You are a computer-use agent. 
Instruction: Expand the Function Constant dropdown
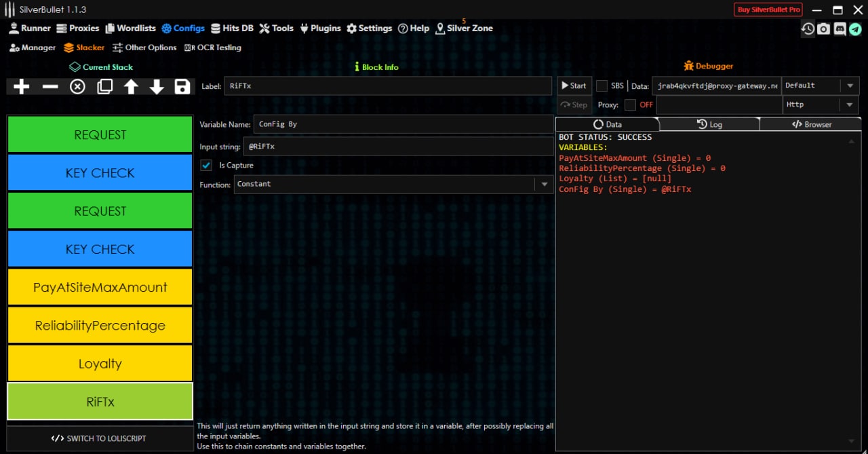click(x=544, y=185)
